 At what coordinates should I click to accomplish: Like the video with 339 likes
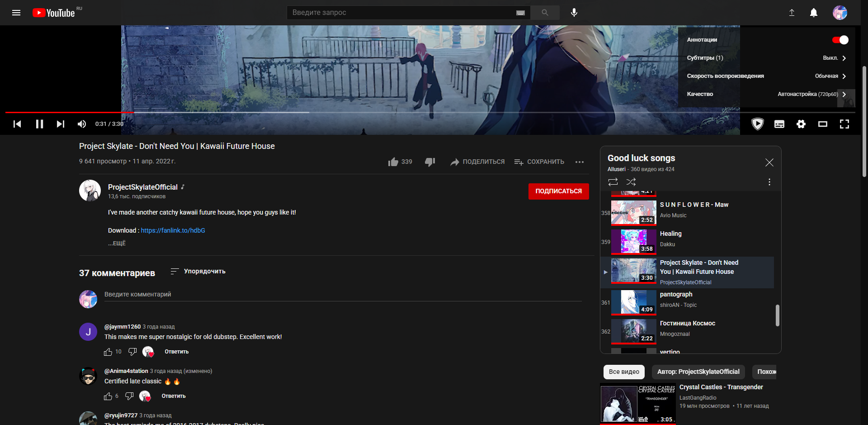pos(400,162)
